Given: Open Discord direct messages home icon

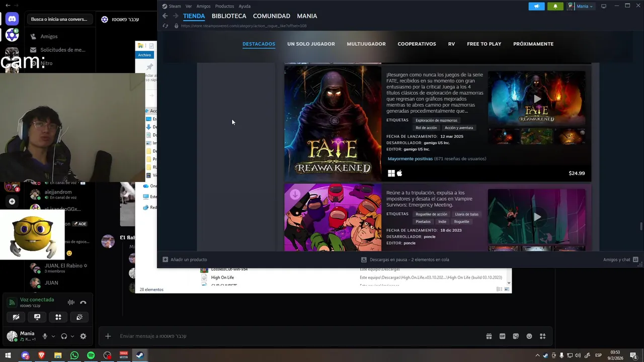Looking at the screenshot, I should (12, 19).
